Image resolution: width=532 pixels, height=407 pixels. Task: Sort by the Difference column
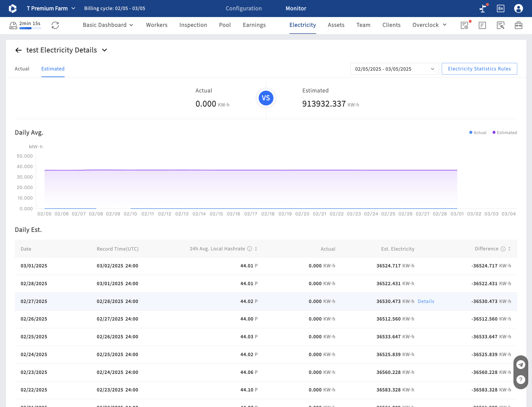[x=509, y=249]
